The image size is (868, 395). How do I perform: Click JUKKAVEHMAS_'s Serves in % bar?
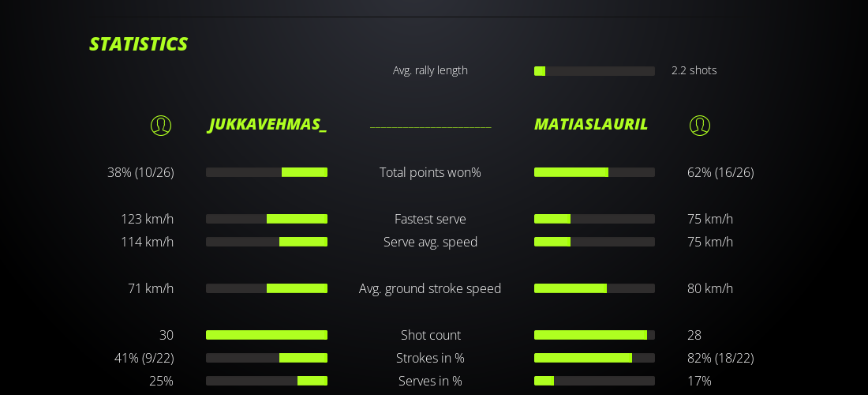tap(267, 381)
